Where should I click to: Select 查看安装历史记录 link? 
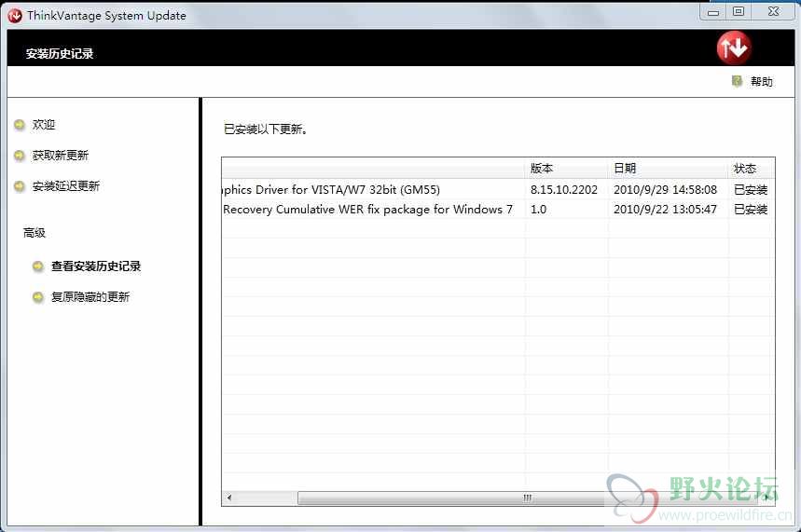tap(96, 266)
